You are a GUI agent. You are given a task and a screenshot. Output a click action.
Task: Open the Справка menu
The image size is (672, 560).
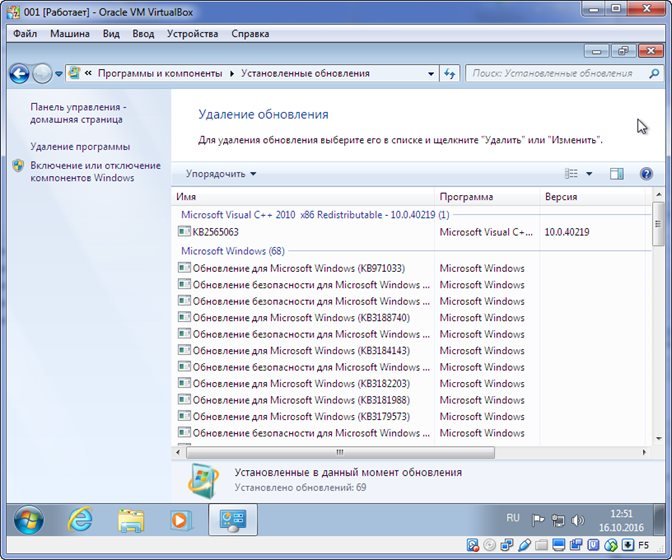point(250,34)
